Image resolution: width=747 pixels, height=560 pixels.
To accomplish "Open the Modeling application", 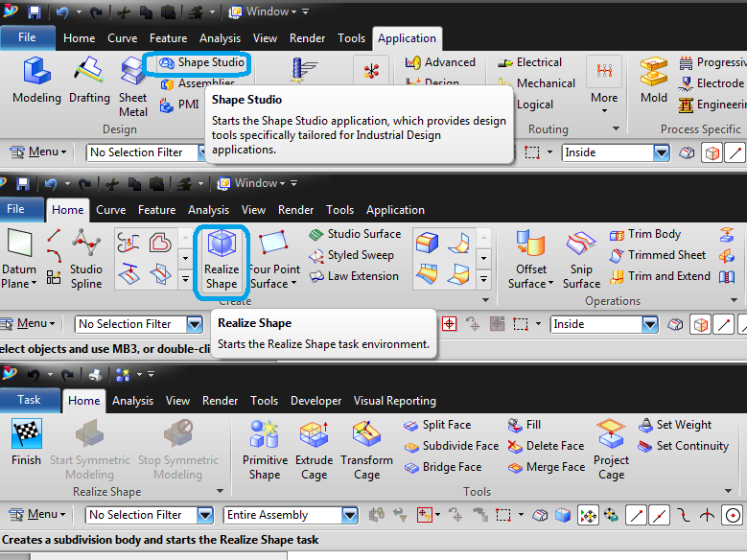I will [x=36, y=80].
